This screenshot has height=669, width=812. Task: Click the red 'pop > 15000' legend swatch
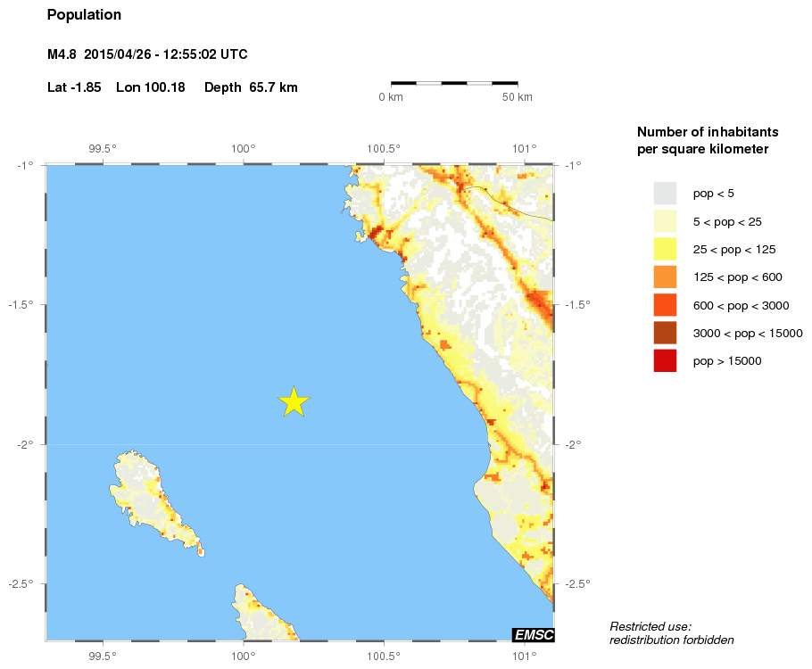[x=665, y=360]
